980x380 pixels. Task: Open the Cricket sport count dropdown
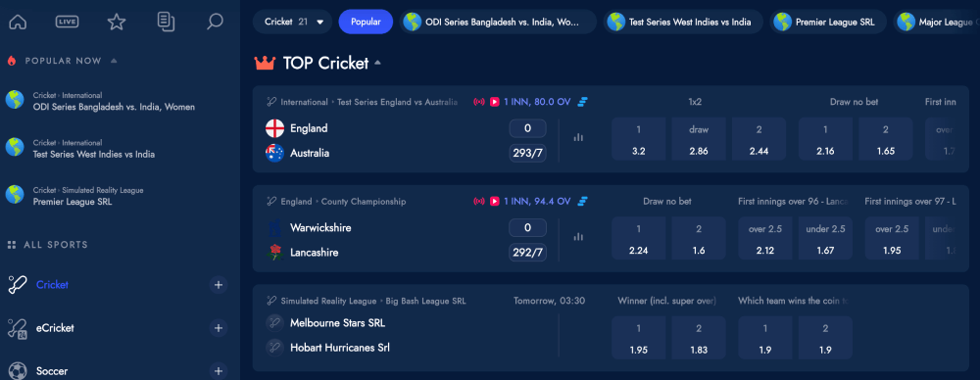coord(292,22)
